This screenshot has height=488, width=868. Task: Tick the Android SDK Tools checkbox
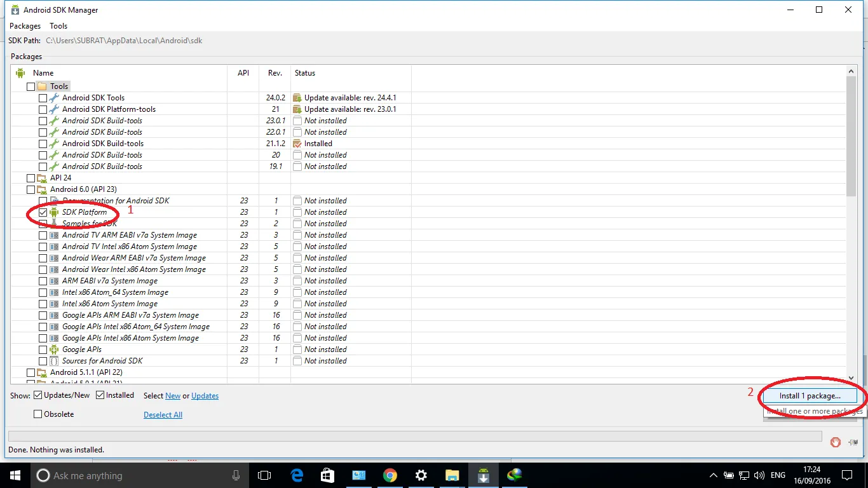[x=43, y=98]
